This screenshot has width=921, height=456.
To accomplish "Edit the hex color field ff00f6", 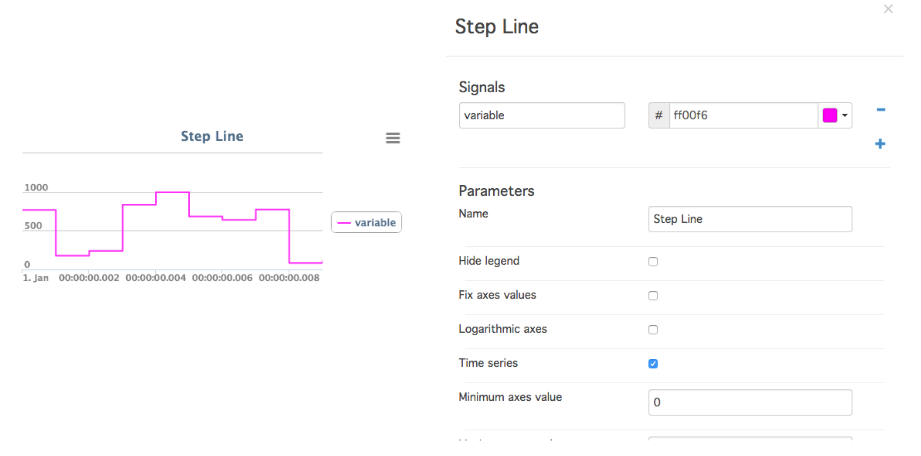I will point(743,116).
